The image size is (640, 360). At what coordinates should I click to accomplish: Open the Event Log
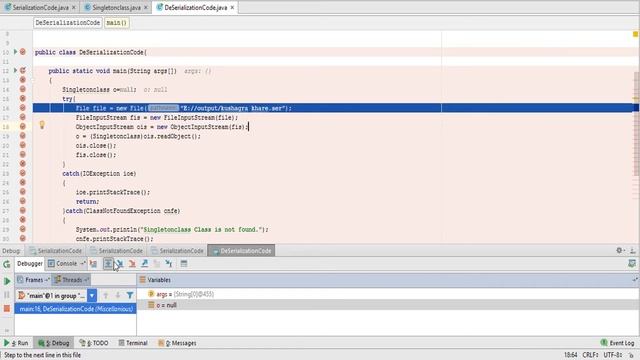617,343
